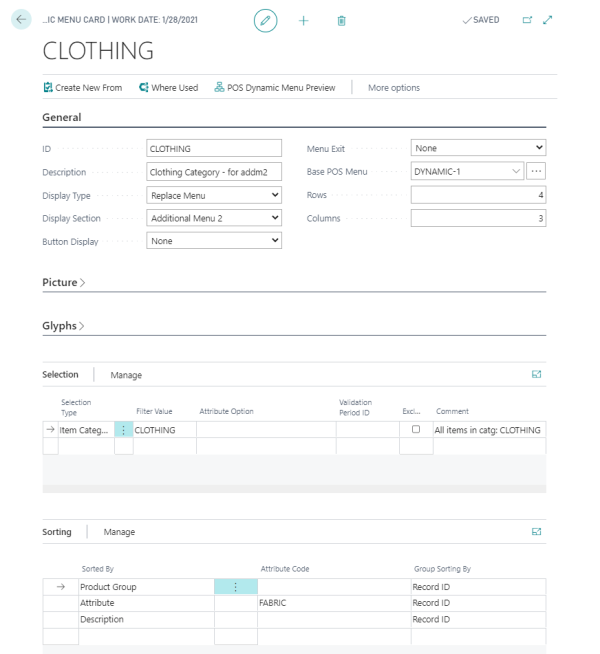The image size is (600, 654).
Task: Expand the Glyphs section
Action: point(63,326)
